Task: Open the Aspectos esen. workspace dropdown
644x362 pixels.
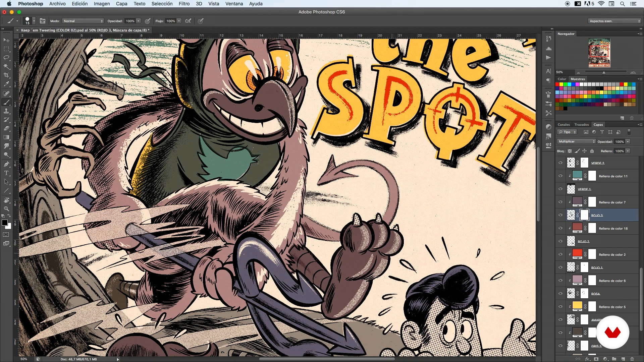Action: (x=614, y=21)
